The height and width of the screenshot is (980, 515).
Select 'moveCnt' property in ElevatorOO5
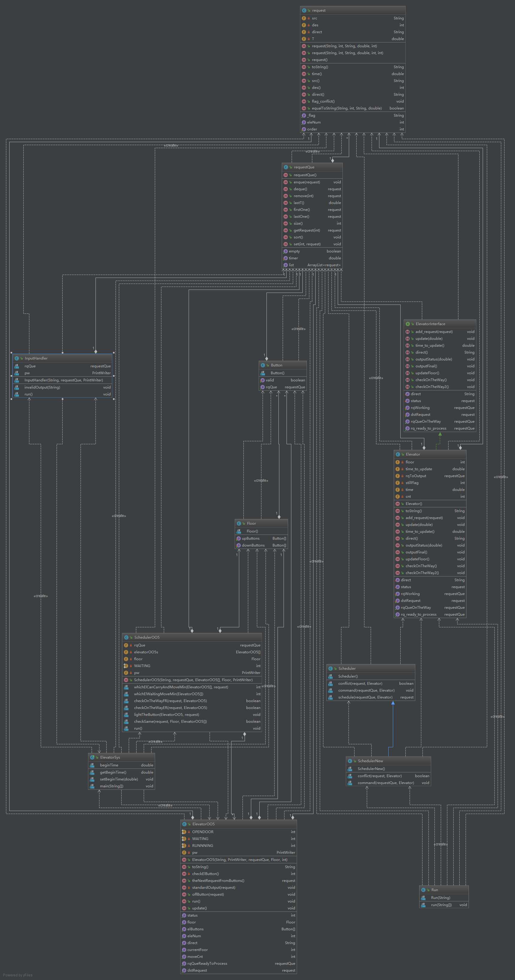pyautogui.click(x=238, y=957)
